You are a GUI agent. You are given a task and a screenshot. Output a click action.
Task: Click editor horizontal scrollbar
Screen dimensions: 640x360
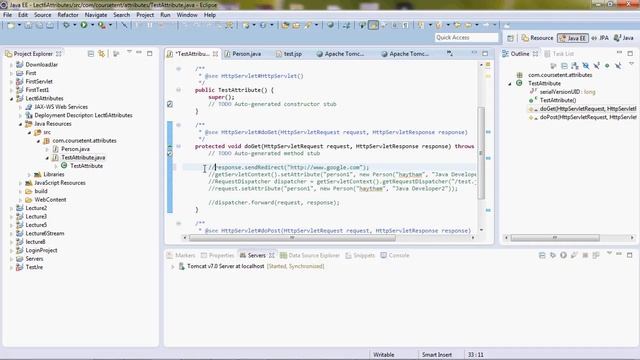coord(292,238)
